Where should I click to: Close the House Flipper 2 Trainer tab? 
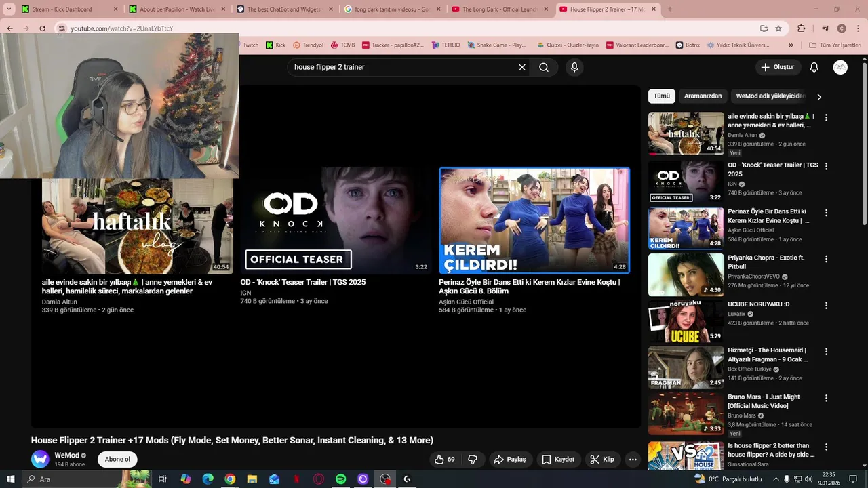tap(654, 9)
